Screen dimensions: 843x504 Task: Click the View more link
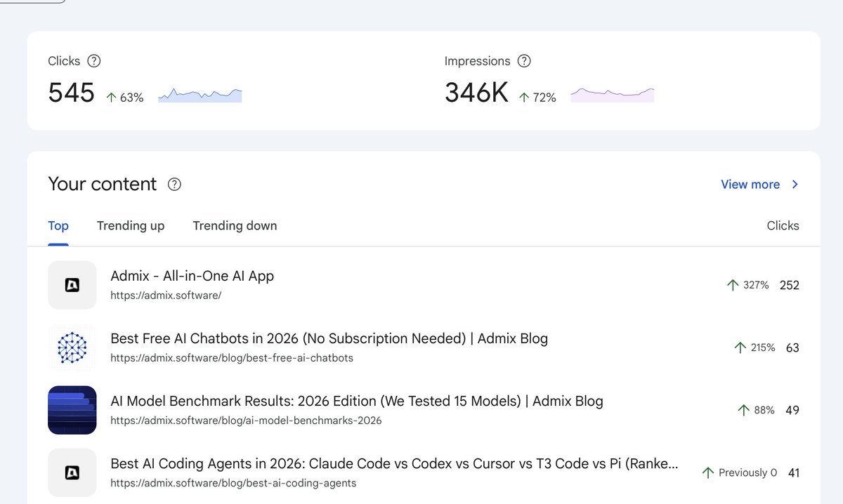(750, 185)
